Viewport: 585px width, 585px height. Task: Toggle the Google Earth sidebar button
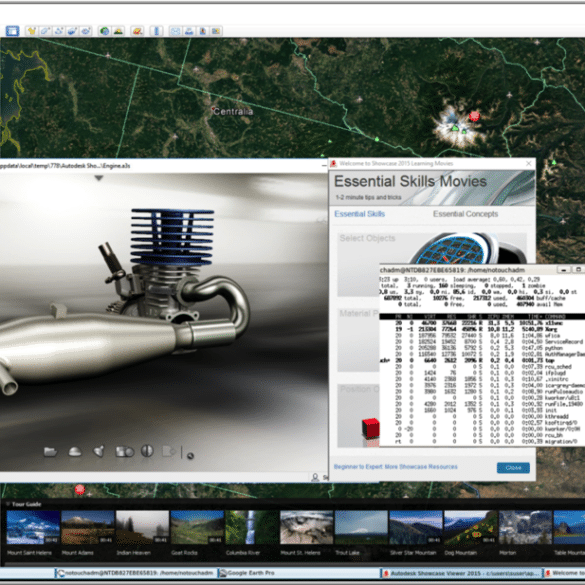12,31
